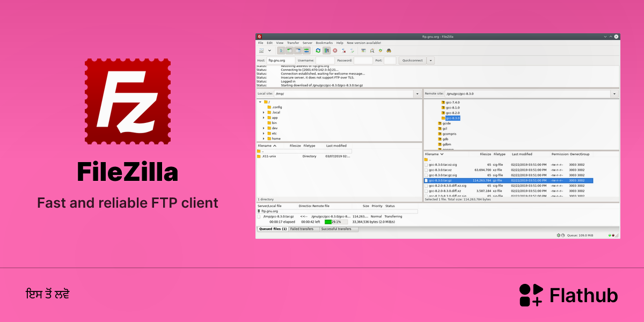Viewport: 644px width, 322px height.
Task: Open the File menu
Action: (260, 43)
